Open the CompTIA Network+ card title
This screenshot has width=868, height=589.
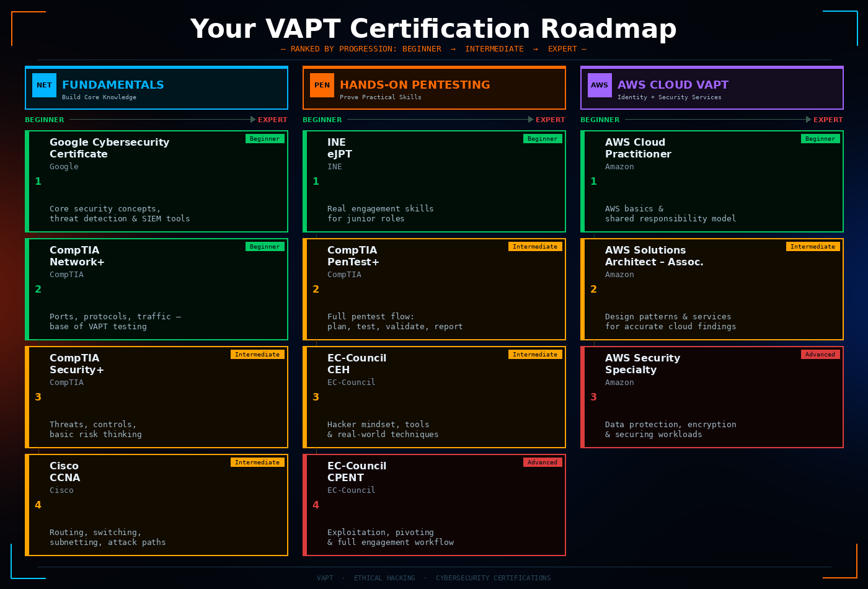click(77, 256)
